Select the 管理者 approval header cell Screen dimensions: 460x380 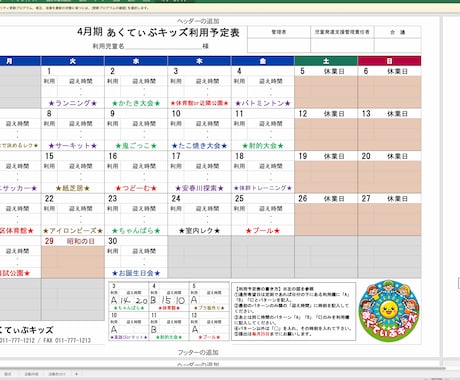(x=279, y=32)
